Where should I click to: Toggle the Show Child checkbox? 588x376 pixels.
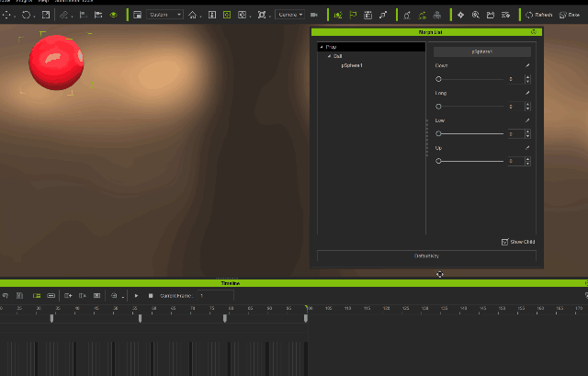coord(505,242)
